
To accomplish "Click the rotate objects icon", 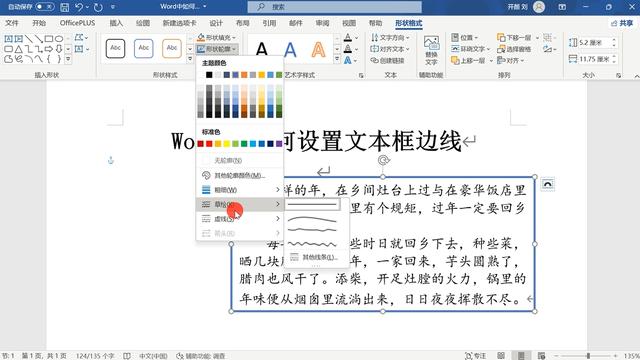I will click(x=548, y=49).
